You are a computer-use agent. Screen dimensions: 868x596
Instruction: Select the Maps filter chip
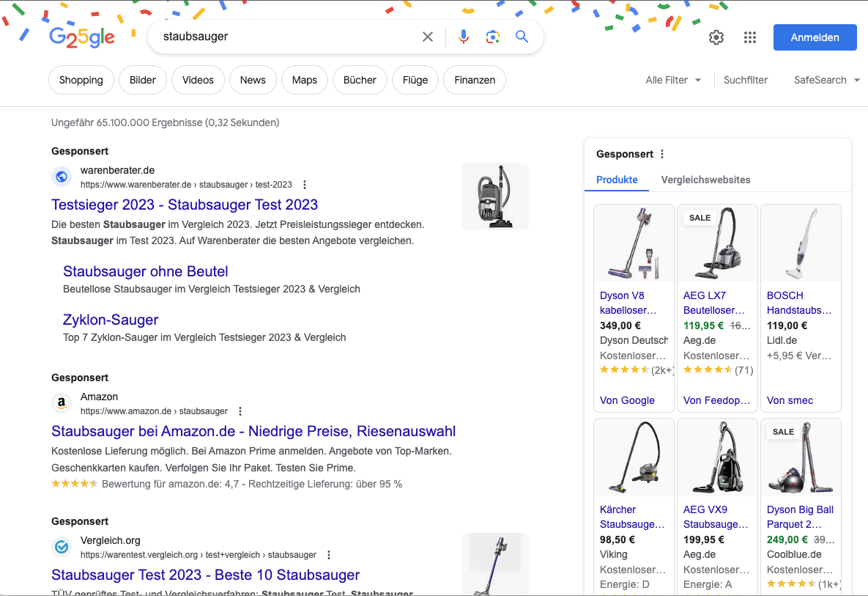[305, 80]
